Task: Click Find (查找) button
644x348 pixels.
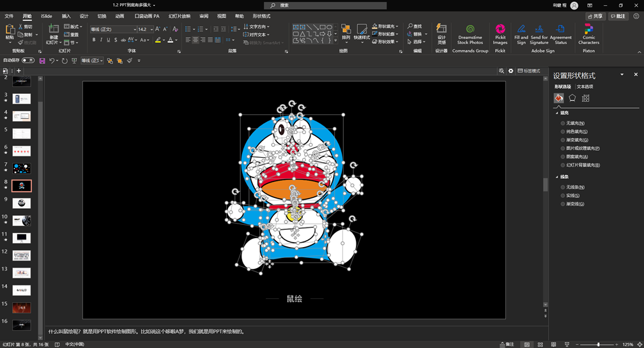Action: 415,26
